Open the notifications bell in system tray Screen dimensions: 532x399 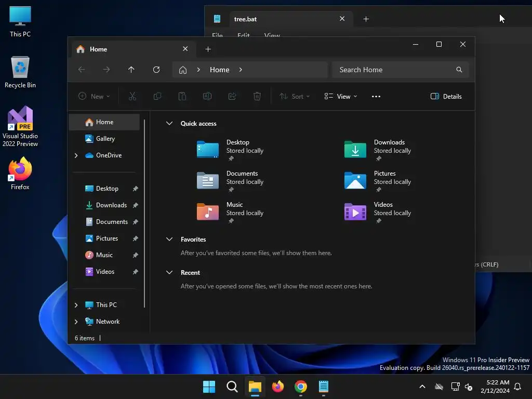click(518, 387)
